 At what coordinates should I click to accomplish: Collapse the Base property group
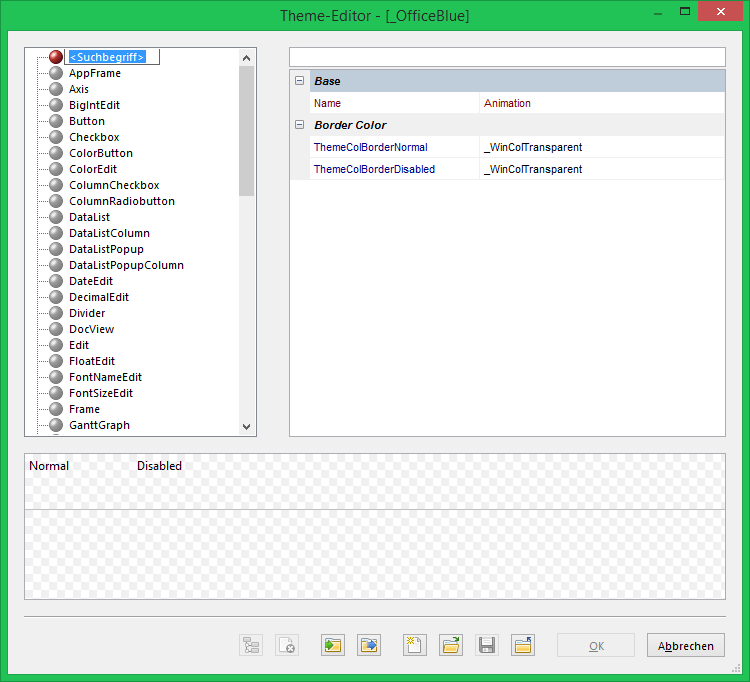[299, 81]
